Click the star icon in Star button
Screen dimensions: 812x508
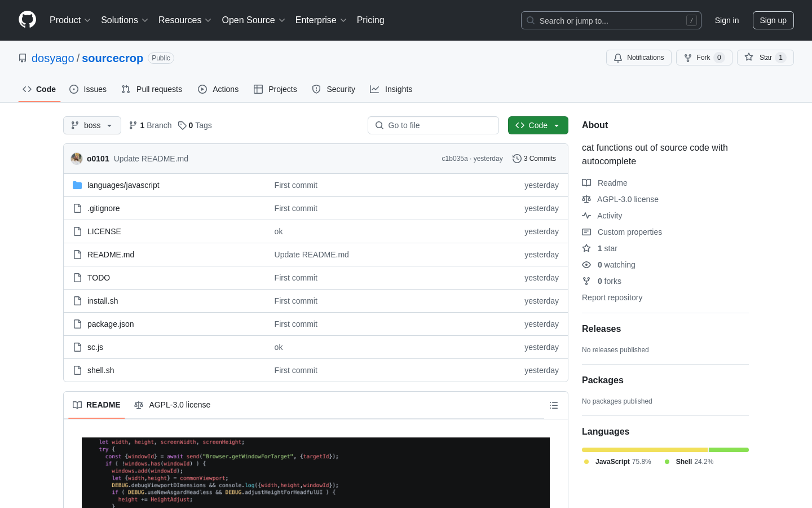coord(749,57)
